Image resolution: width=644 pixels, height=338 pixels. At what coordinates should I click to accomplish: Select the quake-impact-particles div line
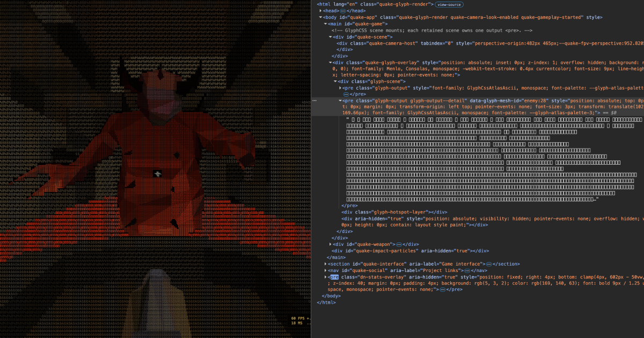(x=411, y=251)
